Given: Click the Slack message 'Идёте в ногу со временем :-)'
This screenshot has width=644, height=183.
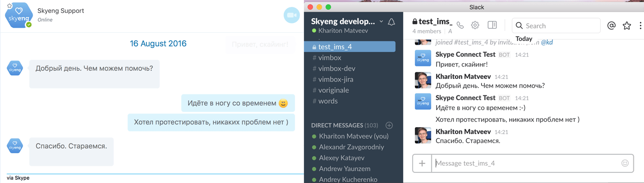Looking at the screenshot, I should (x=480, y=108).
